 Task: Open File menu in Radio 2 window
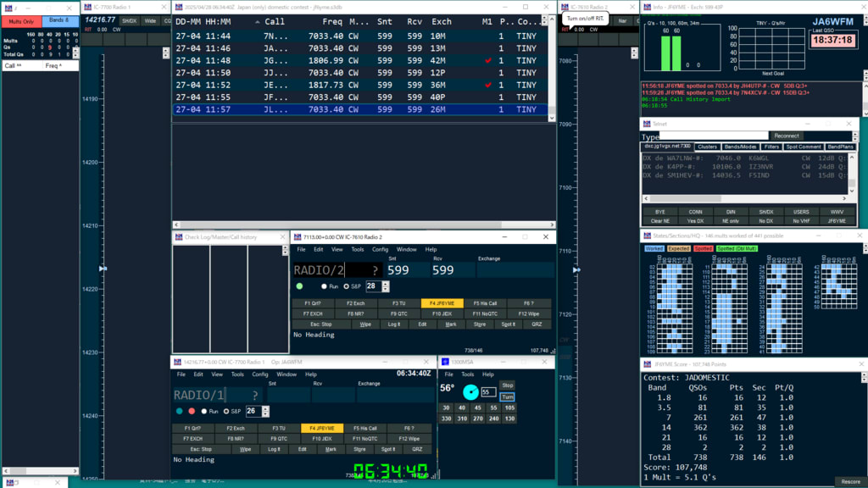pos(301,250)
